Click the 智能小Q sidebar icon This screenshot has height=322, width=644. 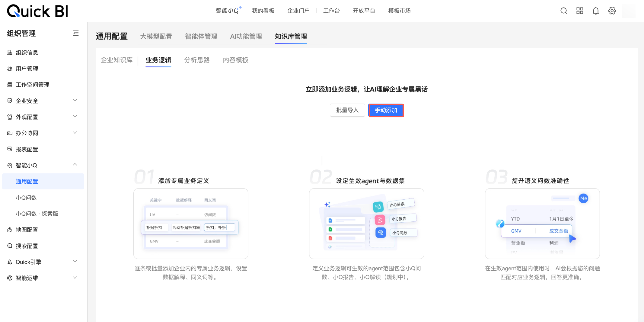pos(10,165)
